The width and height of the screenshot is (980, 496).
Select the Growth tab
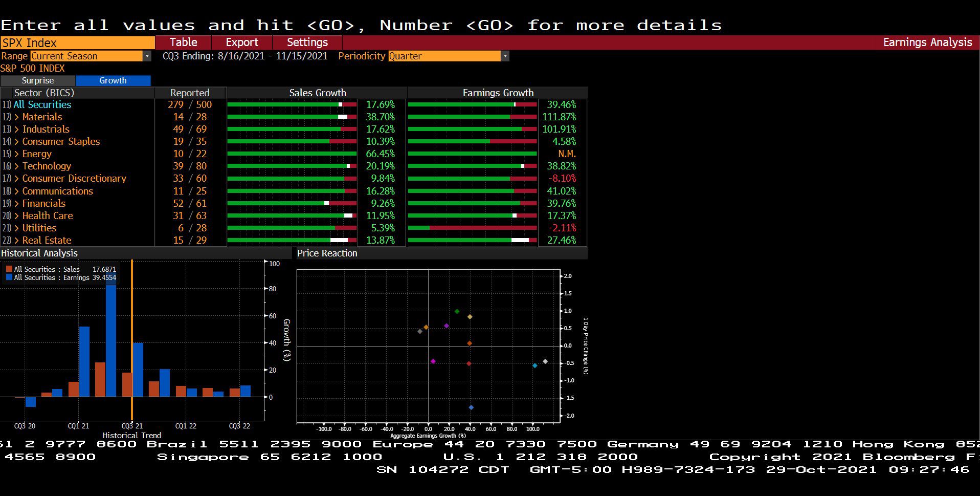tap(113, 80)
